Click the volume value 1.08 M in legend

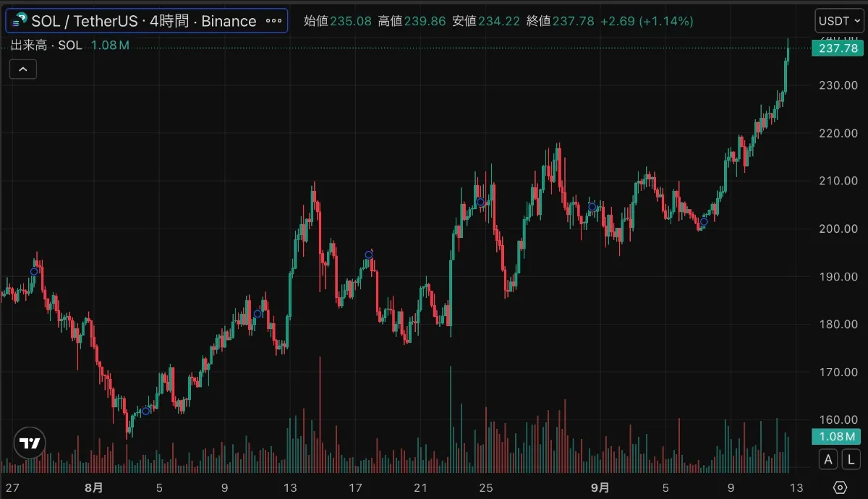pos(110,46)
